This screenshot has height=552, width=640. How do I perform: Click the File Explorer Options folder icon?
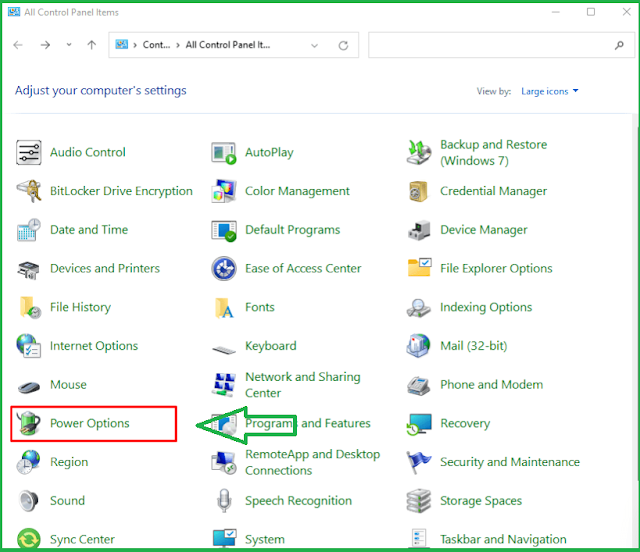click(x=420, y=267)
